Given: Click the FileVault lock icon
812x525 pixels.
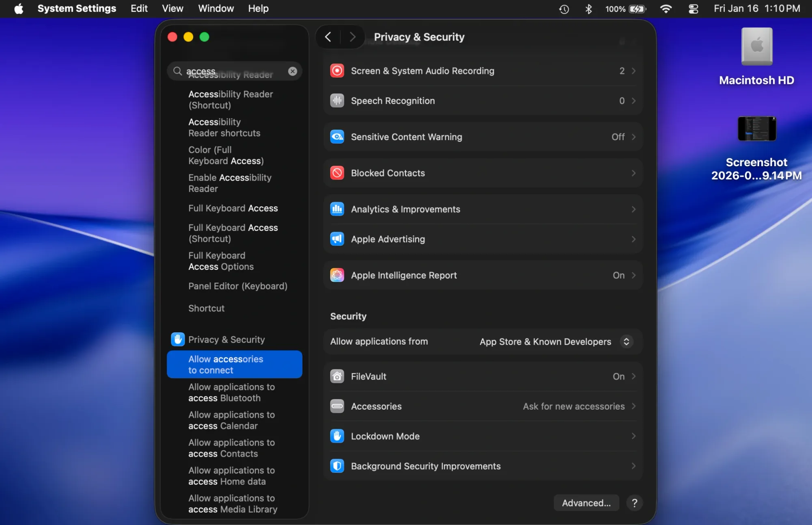Looking at the screenshot, I should point(337,376).
